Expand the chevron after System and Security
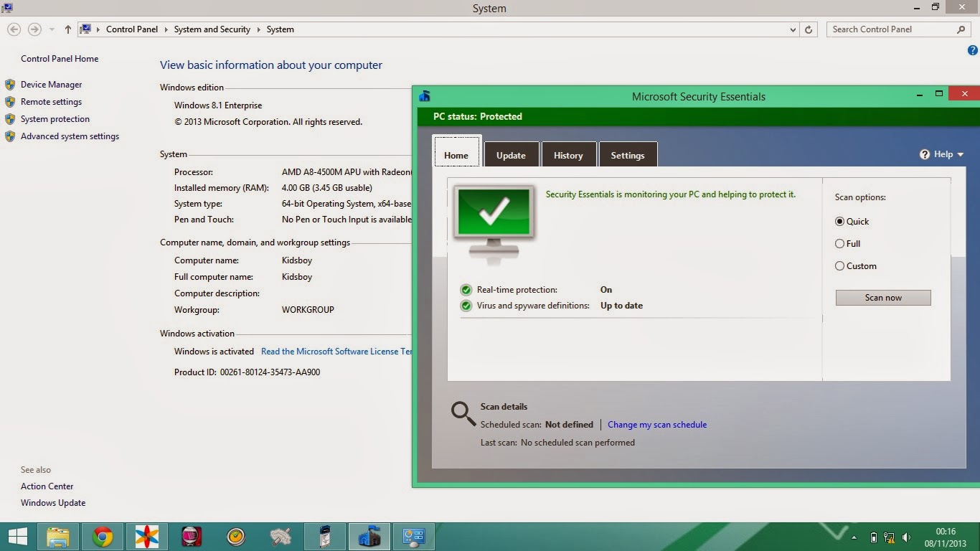This screenshot has height=551, width=980. (x=258, y=29)
